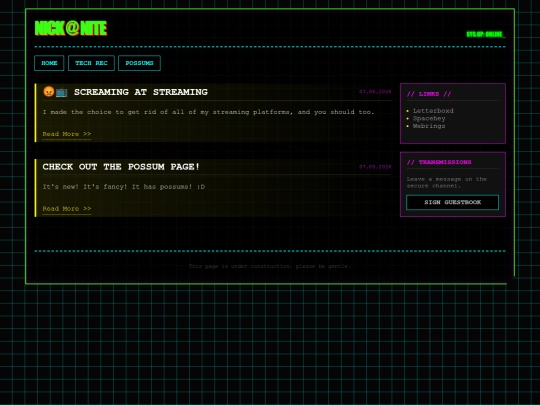Select the possum post date stamp
540x405 pixels.
[x=375, y=167]
